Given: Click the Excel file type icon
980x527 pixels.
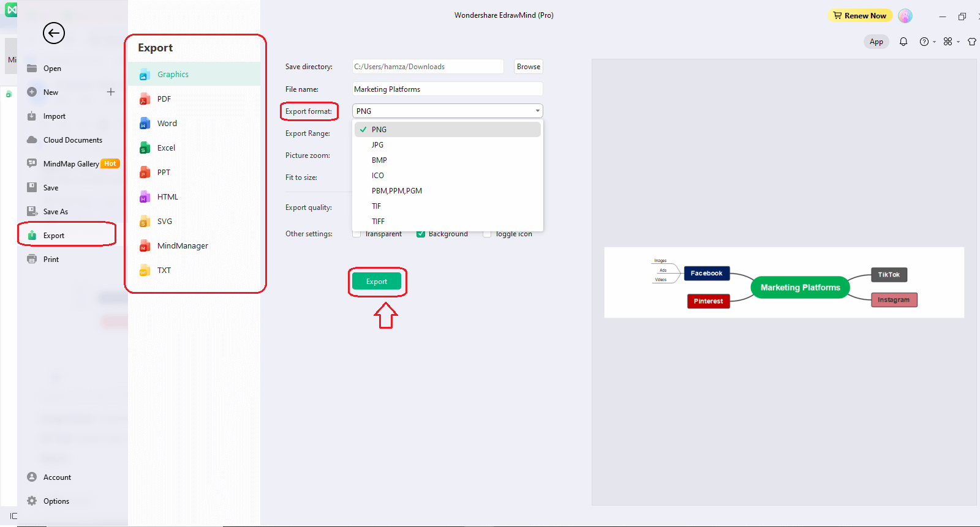Looking at the screenshot, I should tap(145, 148).
